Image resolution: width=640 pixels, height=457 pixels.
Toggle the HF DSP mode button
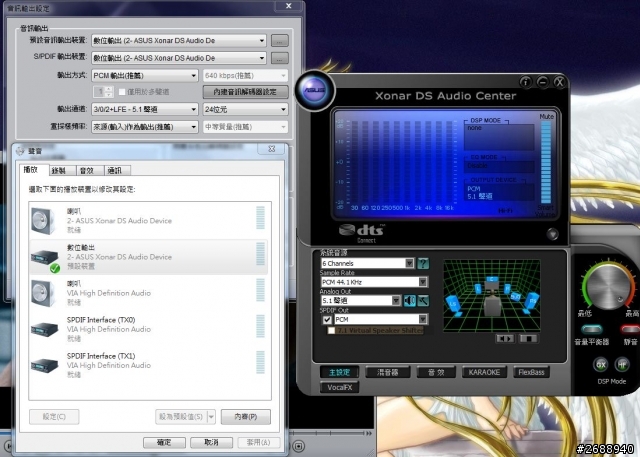coord(622,364)
